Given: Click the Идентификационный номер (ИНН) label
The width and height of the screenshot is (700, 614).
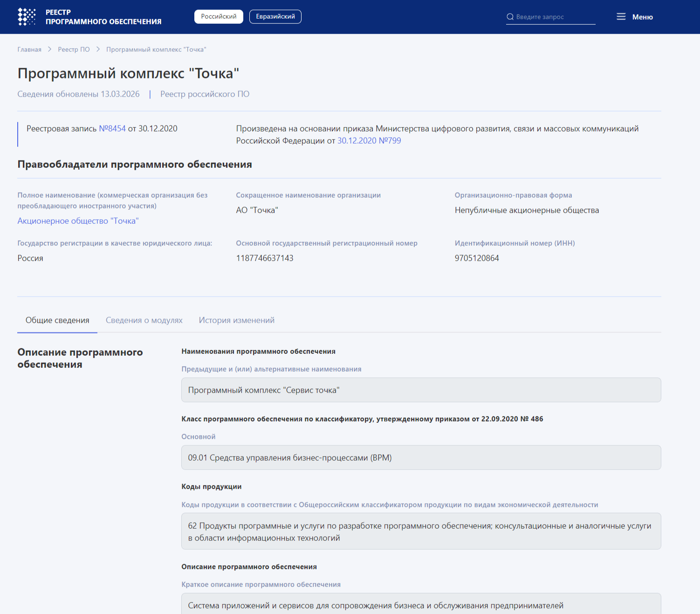Looking at the screenshot, I should coord(515,243).
